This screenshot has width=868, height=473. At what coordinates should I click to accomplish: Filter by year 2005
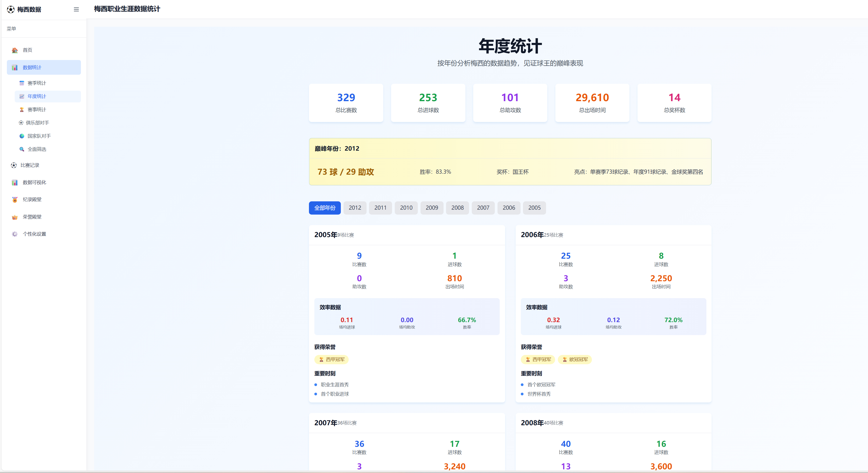click(x=535, y=208)
